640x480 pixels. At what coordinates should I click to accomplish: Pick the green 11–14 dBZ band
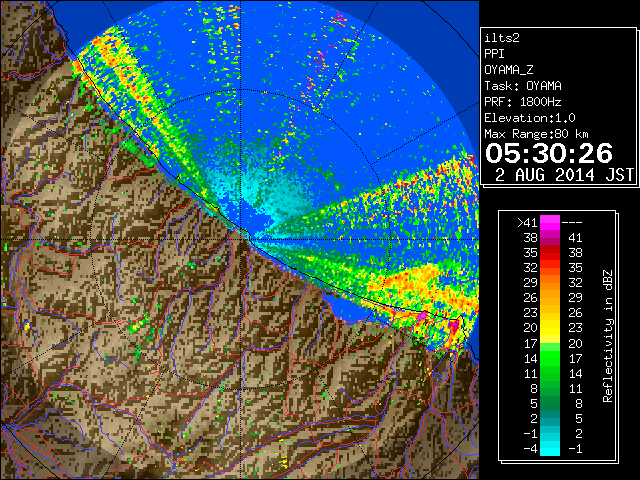coord(550,373)
